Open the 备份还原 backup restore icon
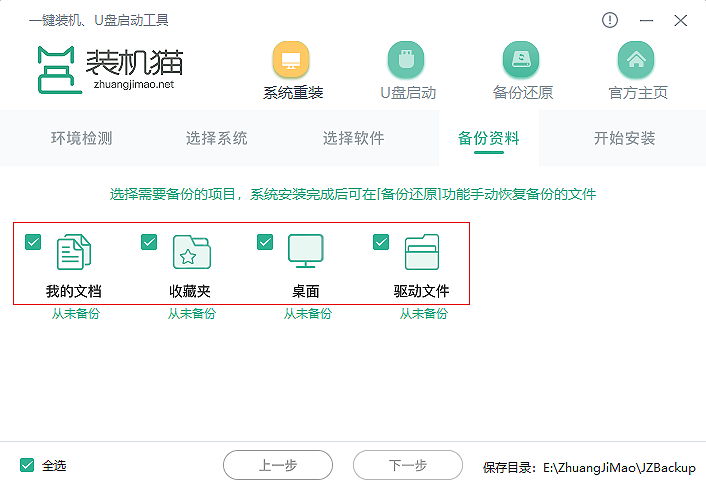This screenshot has width=706, height=487. pos(521,60)
